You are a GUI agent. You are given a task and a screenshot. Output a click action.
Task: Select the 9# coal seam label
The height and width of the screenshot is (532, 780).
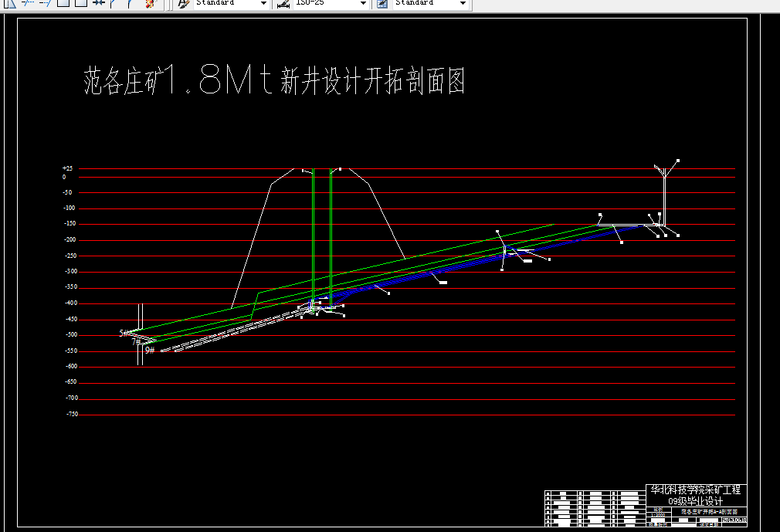coord(150,350)
